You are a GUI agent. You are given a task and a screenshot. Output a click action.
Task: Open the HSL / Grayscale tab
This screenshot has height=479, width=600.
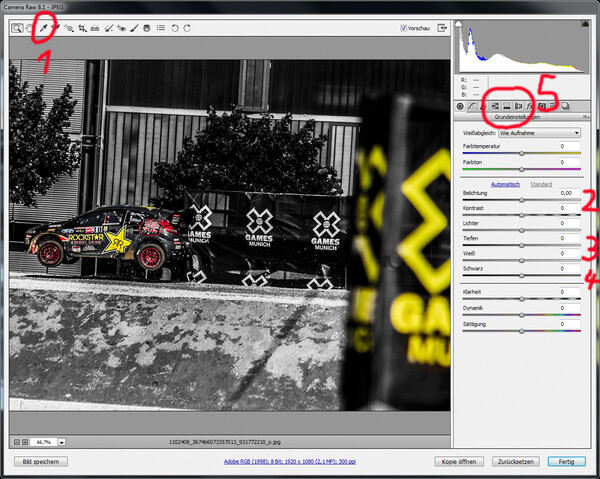(495, 106)
